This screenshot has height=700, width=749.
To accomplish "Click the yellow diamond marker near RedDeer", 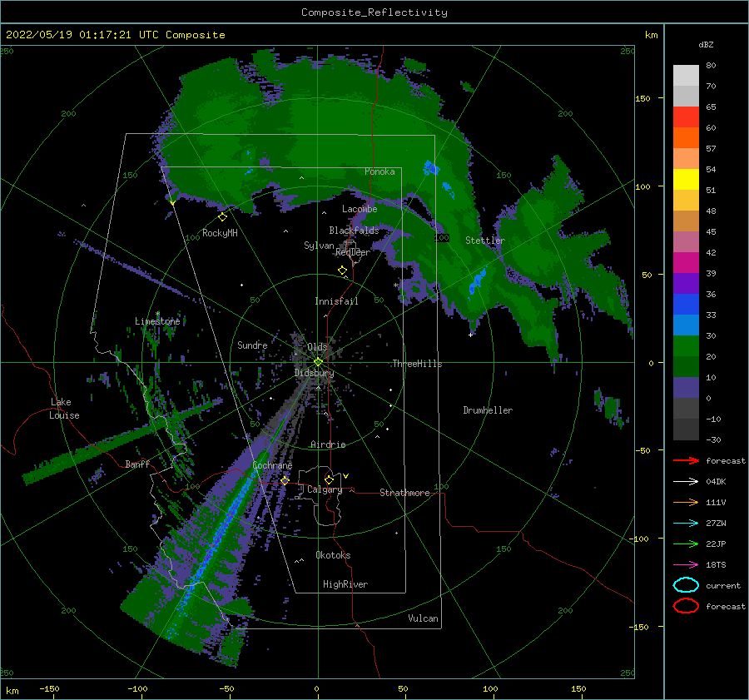I will (x=342, y=271).
